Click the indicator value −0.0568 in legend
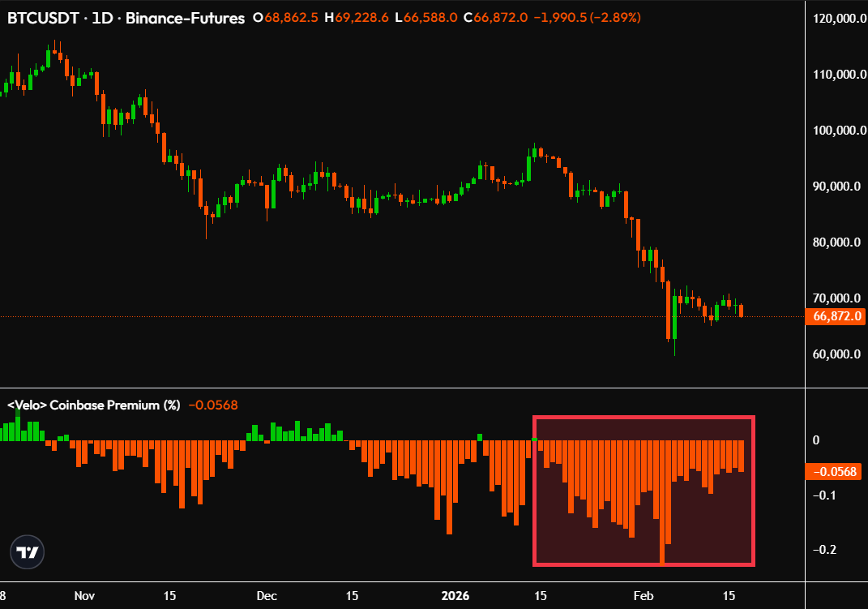868x609 pixels. [x=213, y=405]
